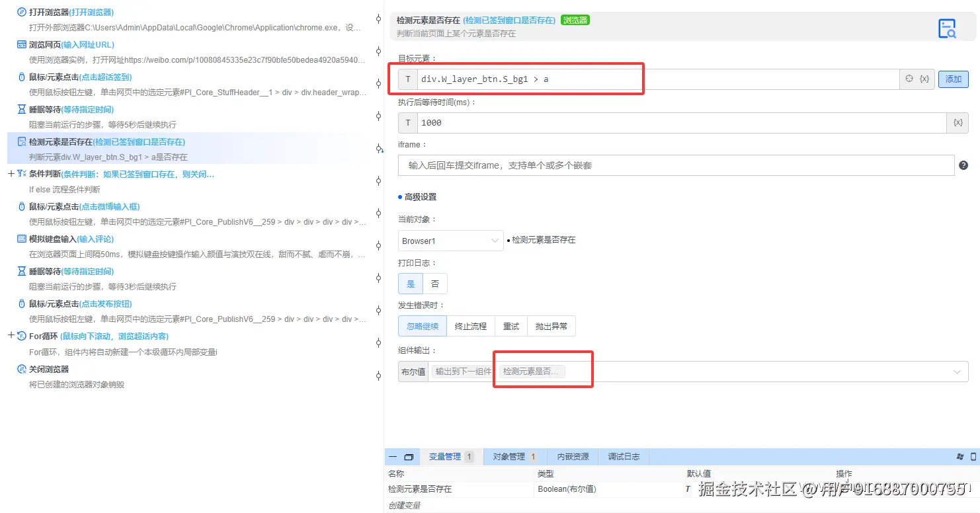Open the Browser1 current object dropdown
980x513 pixels.
click(451, 241)
